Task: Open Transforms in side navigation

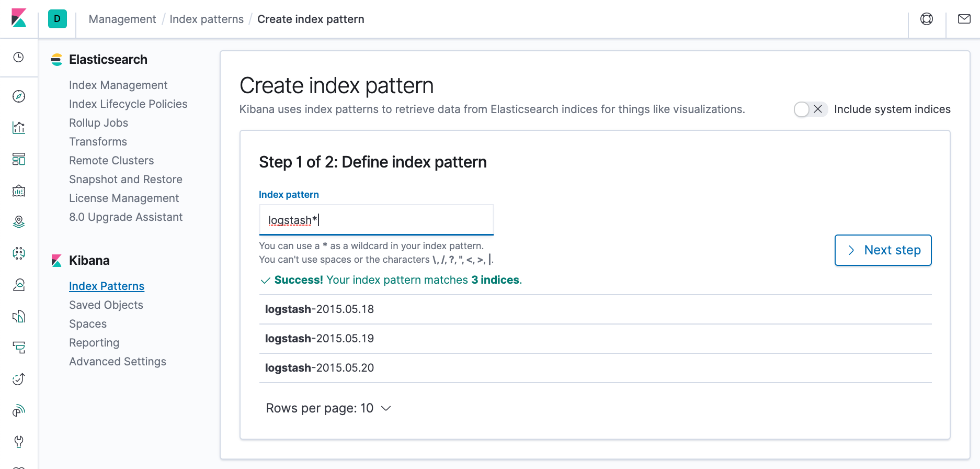Action: 98,142
